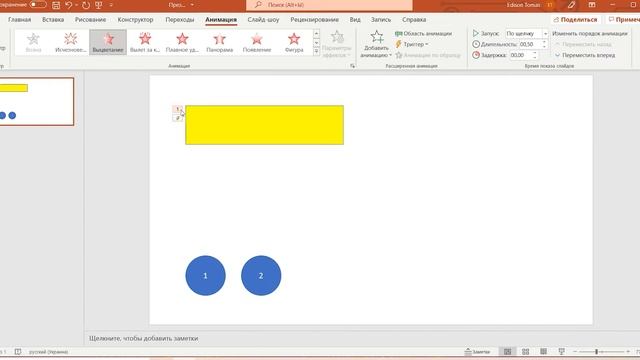Viewport: 640px width, 360px height.
Task: Toggle the Заметки notes button in status bar
Action: point(477,351)
